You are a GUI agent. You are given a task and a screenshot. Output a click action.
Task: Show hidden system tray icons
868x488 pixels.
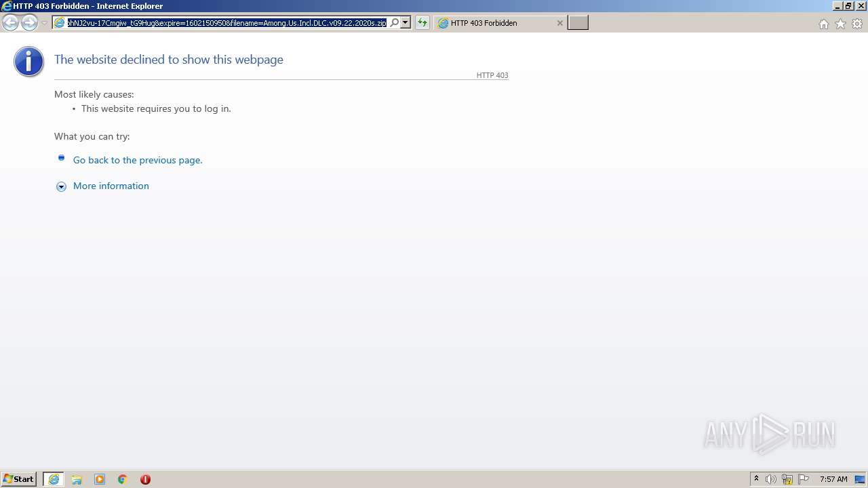pos(757,479)
